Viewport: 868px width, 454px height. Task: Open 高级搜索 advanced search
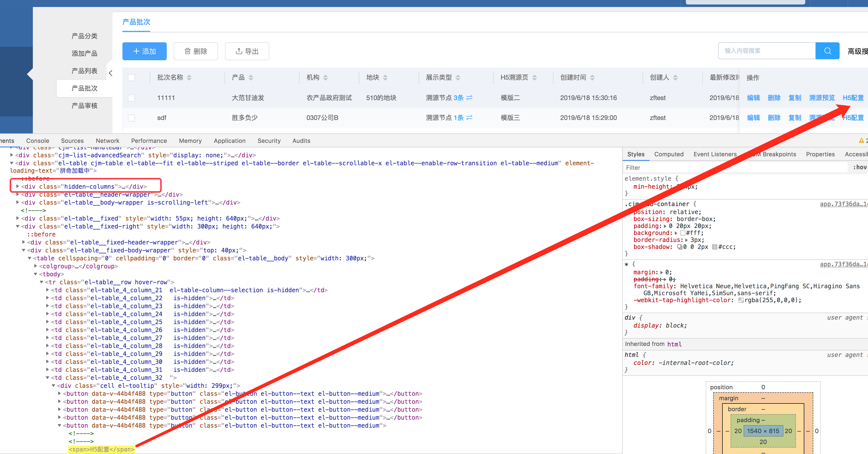click(x=857, y=51)
